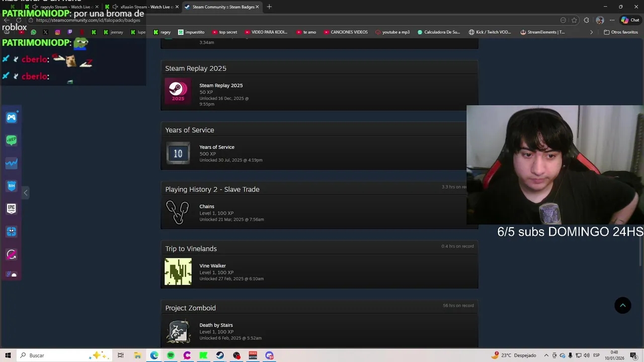Open the Steam Replay 2025 header row
Image resolution: width=644 pixels, height=362 pixels.
[319, 68]
